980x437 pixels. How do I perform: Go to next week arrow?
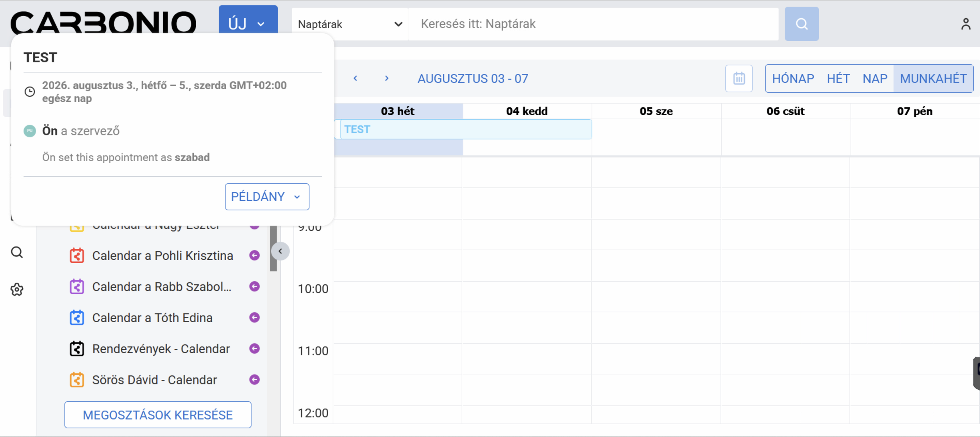tap(386, 78)
